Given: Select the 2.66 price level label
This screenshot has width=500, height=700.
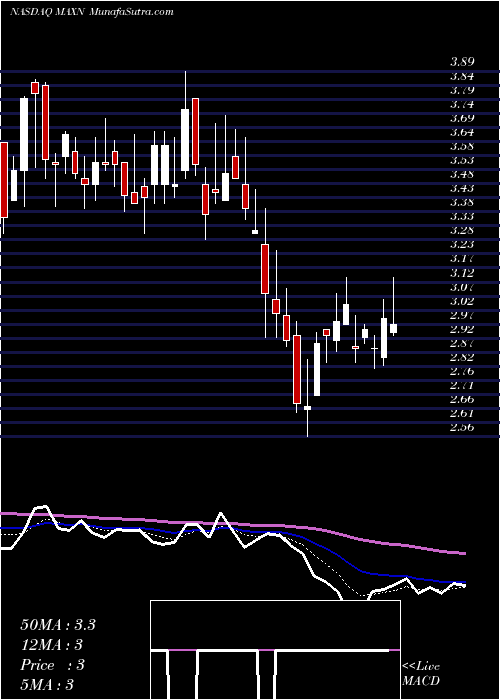Looking at the screenshot, I should [x=462, y=399].
